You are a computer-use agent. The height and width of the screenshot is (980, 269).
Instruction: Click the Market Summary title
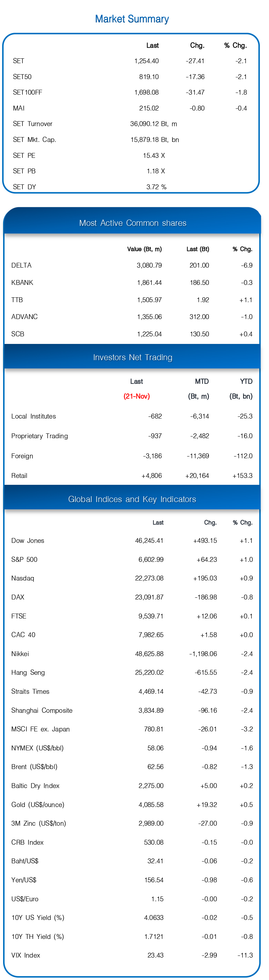pos(132,19)
